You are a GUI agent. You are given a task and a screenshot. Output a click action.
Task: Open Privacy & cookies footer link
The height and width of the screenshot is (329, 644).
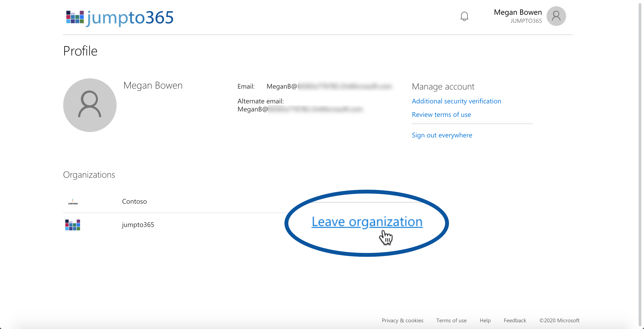[x=402, y=320]
